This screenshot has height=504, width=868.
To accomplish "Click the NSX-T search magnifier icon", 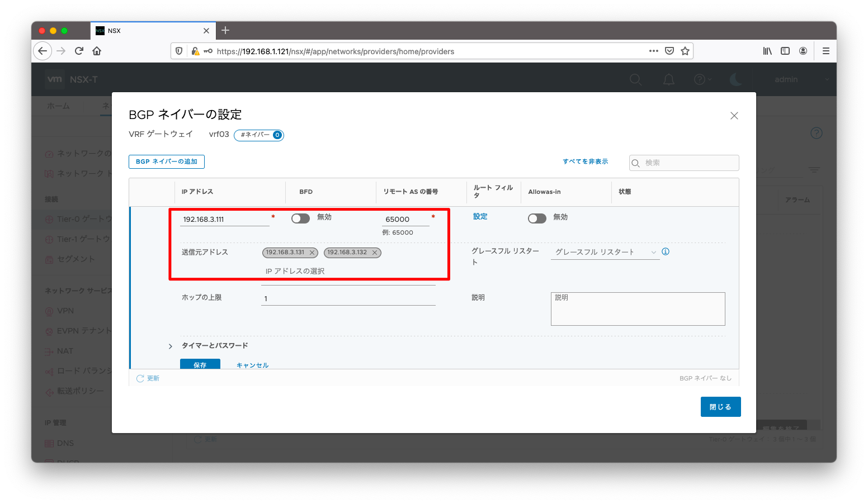I will [636, 79].
